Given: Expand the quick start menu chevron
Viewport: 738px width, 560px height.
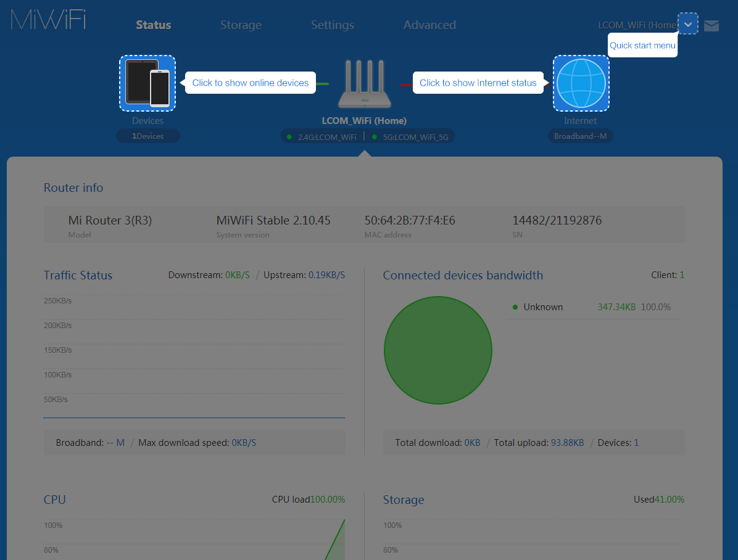Looking at the screenshot, I should point(687,24).
